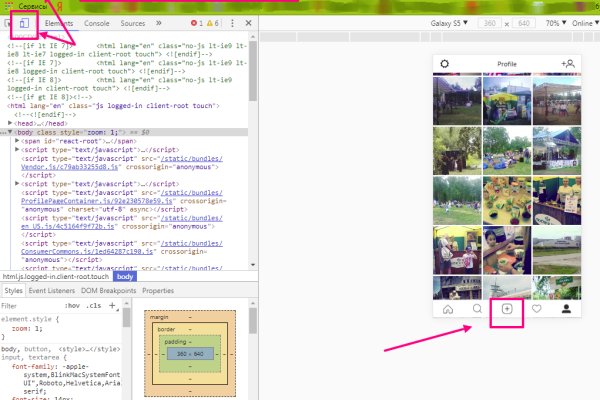This screenshot has height=400, width=600.
Task: Open the activity heart icon
Action: (x=537, y=309)
